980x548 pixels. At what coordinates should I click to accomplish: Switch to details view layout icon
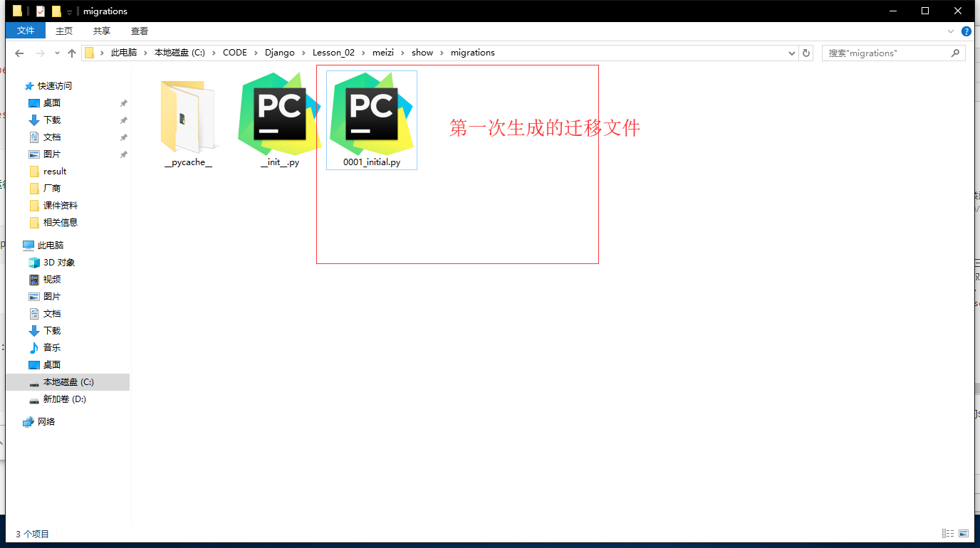point(948,534)
